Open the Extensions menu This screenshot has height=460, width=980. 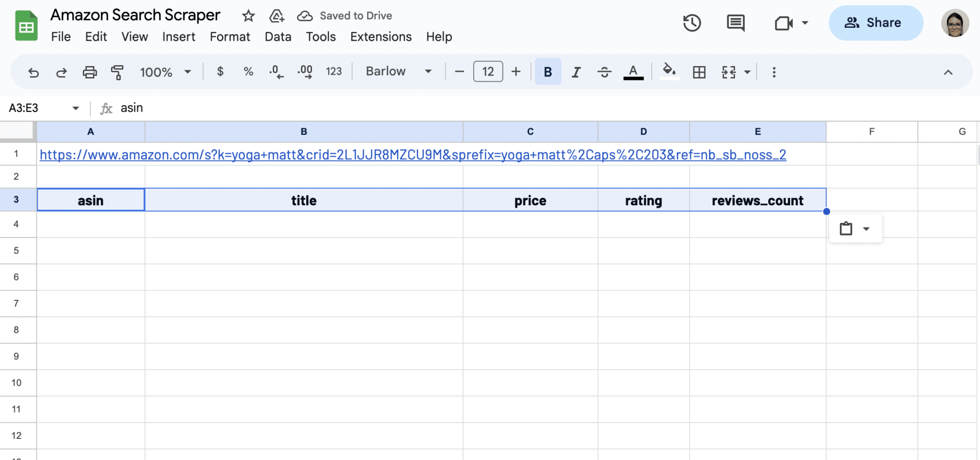coord(380,37)
